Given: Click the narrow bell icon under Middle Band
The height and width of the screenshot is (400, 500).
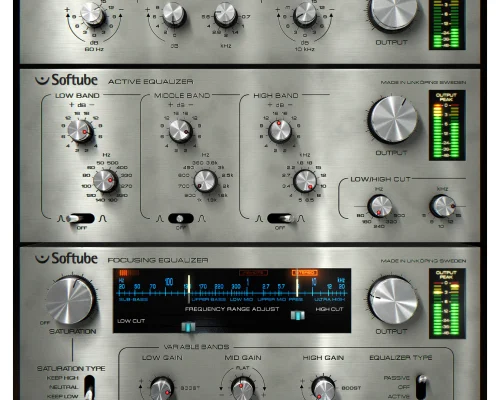Looking at the screenshot, I should tap(160, 219).
